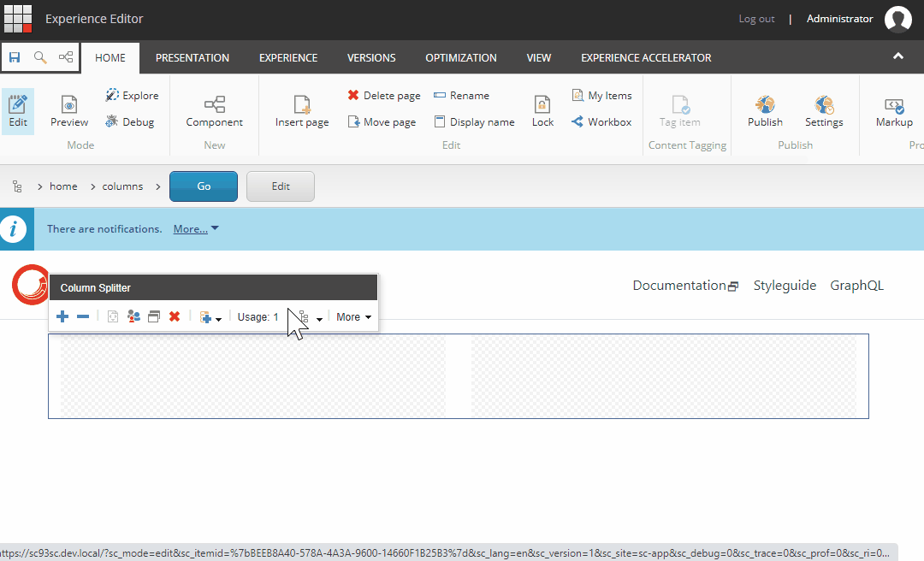The height and width of the screenshot is (561, 924).
Task: Delete the Column Splitter with red X
Action: [x=175, y=317]
